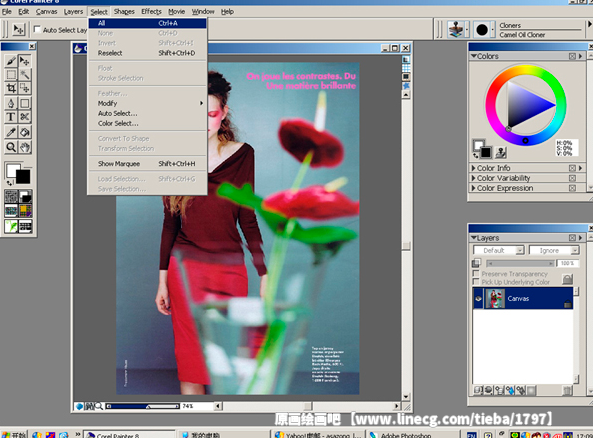Select the Grabber hand tool
Image resolution: width=593 pixels, height=438 pixels.
tap(25, 147)
